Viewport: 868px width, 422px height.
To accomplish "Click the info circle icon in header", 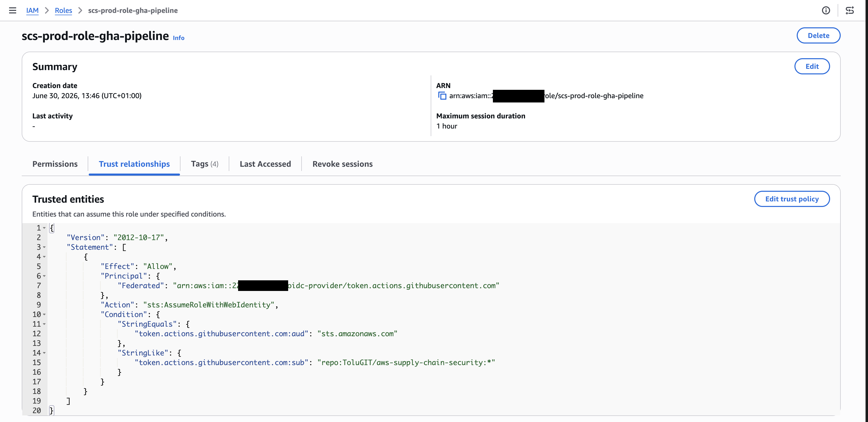I will tap(826, 10).
